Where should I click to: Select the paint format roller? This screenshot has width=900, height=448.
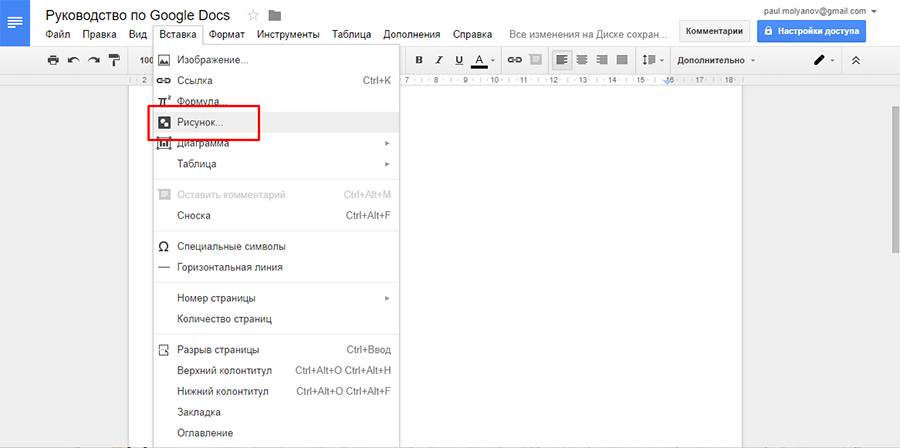point(114,60)
